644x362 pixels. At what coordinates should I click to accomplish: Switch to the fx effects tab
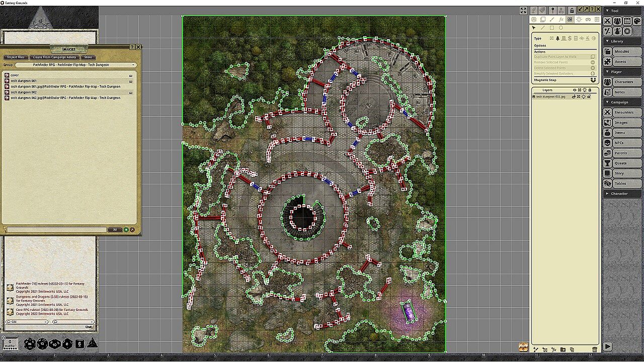pos(561,20)
